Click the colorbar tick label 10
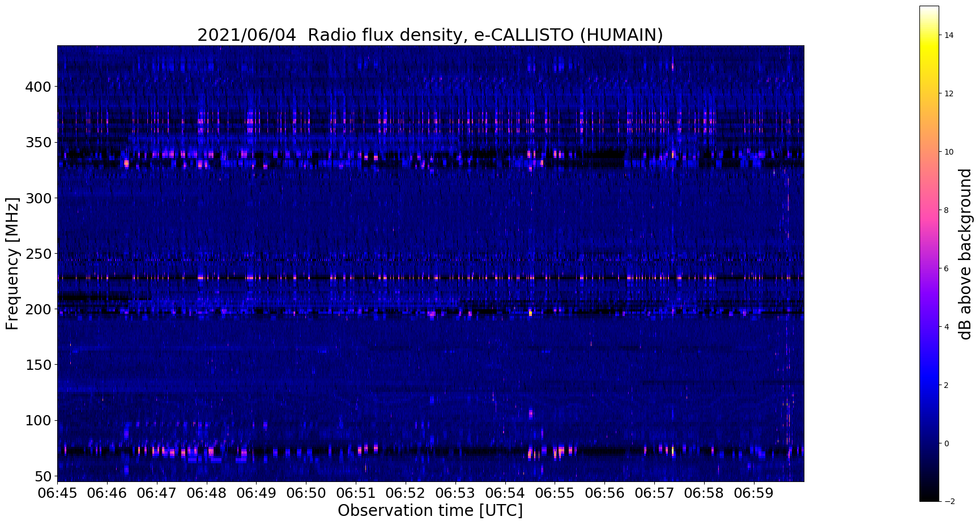Screen dimensions: 980x525 (949, 152)
